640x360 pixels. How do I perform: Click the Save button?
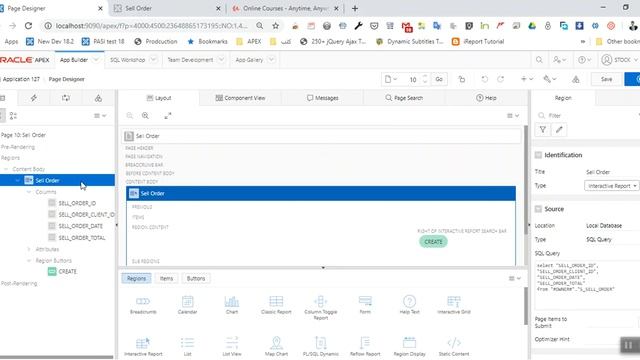(607, 79)
